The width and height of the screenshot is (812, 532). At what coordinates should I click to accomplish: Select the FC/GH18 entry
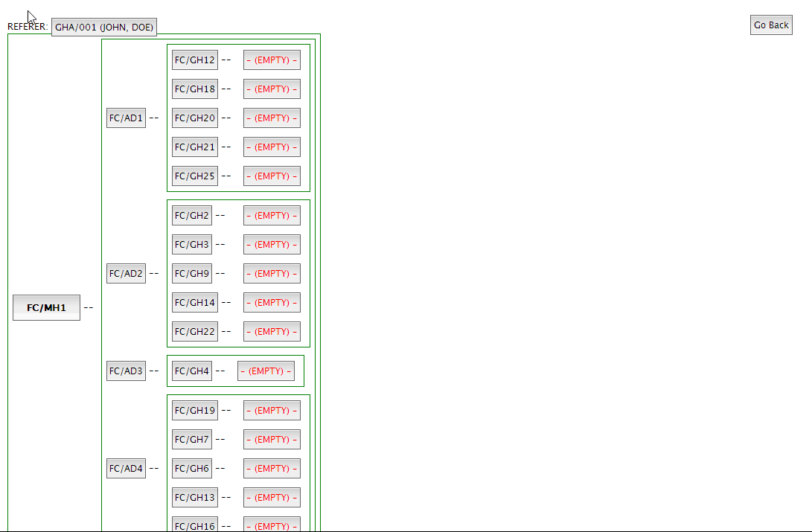tap(194, 89)
